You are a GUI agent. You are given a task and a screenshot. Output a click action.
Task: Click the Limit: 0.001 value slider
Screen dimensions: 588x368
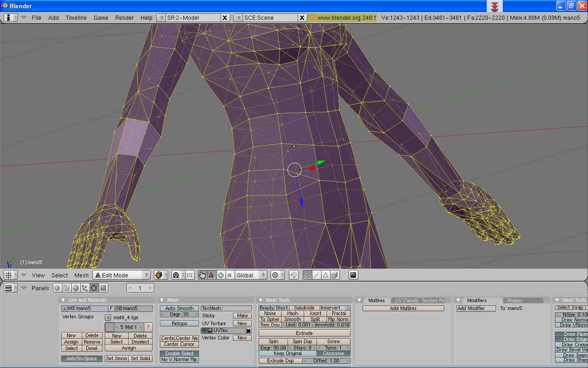pyautogui.click(x=298, y=325)
